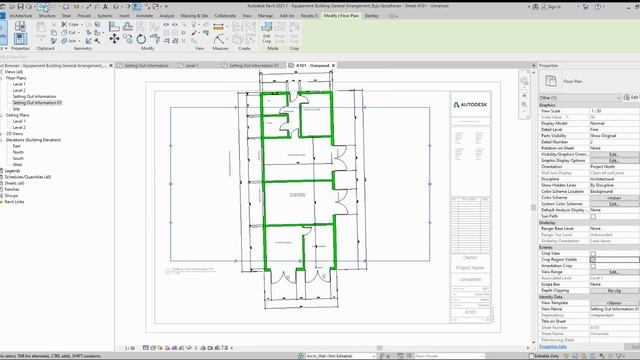Toggle the Crop View checkbox
The height and width of the screenshot is (360, 640).
pos(593,253)
